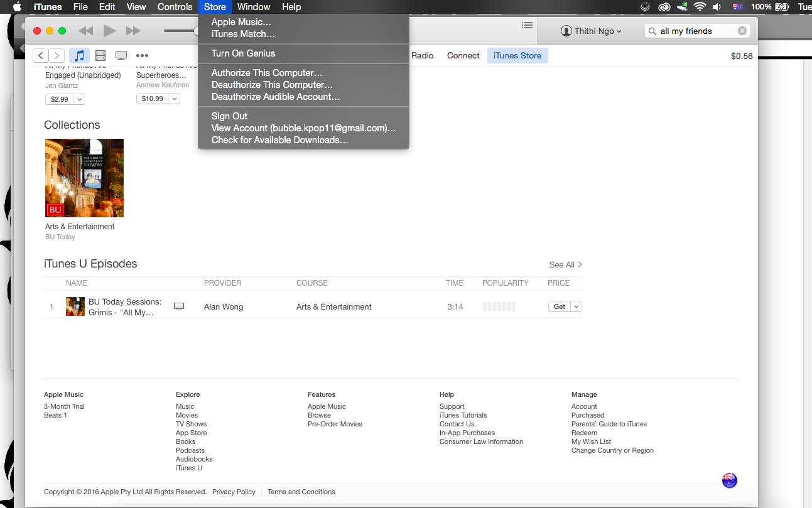
Task: Buy the audiobook for $10.99
Action: (x=153, y=99)
